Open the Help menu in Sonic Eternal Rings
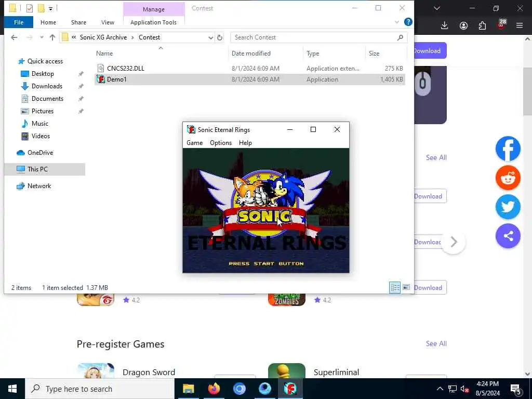The image size is (532, 399). 245,143
